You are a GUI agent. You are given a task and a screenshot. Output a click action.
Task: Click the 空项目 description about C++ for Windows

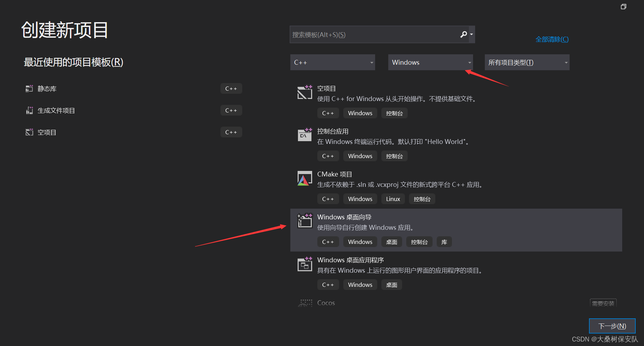[x=398, y=99]
